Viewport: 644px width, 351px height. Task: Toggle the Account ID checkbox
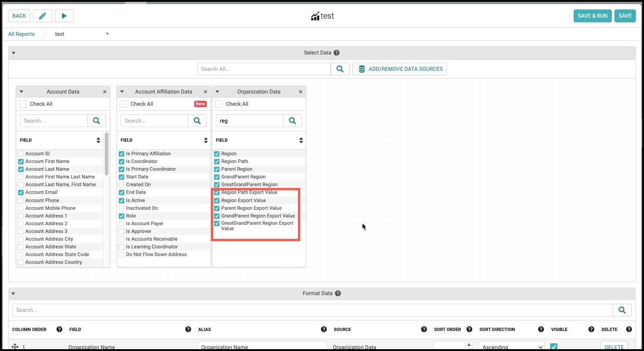pos(21,154)
